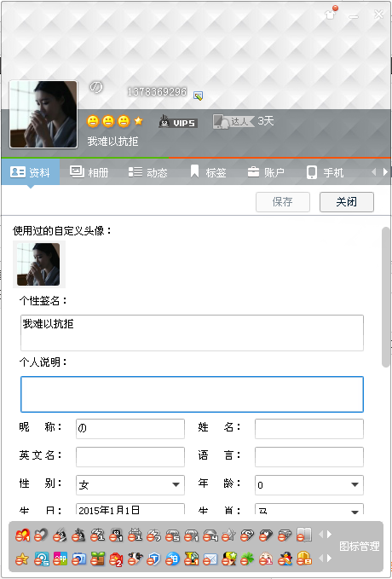This screenshot has height=579, width=392.
Task: Switch to the 资料 profile tab
Action: coord(31,172)
